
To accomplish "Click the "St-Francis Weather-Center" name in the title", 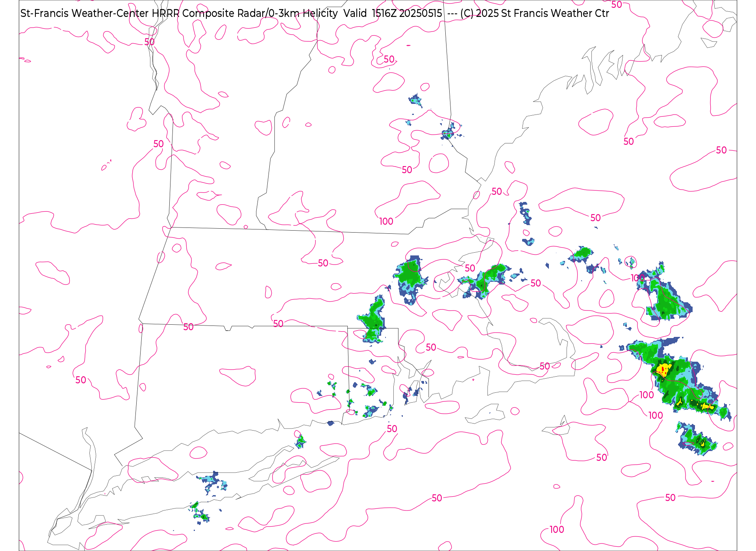I will (84, 13).
